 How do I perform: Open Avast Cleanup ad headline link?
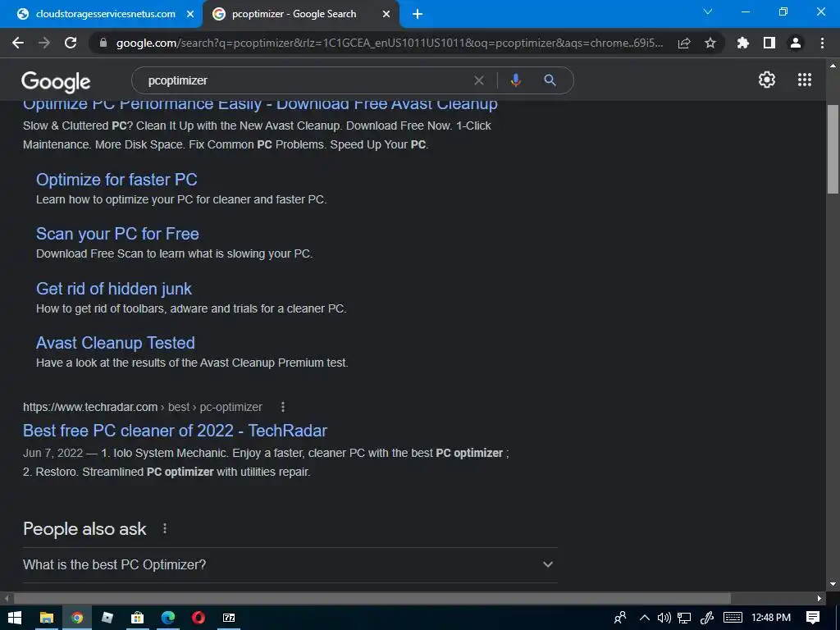[x=260, y=104]
